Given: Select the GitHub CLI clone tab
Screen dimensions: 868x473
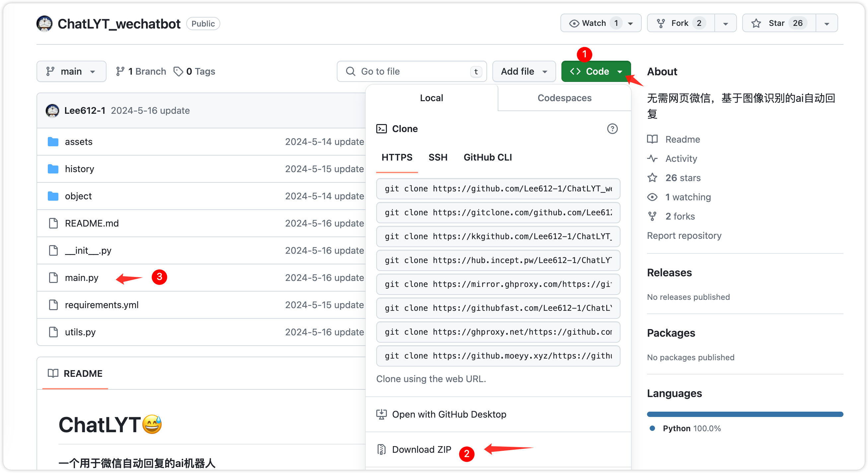Looking at the screenshot, I should (x=488, y=157).
